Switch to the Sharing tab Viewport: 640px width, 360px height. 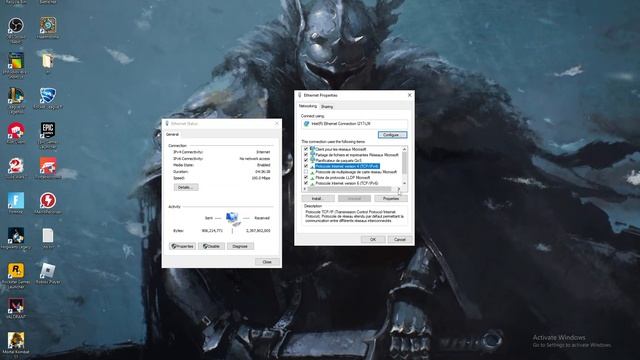coord(327,107)
